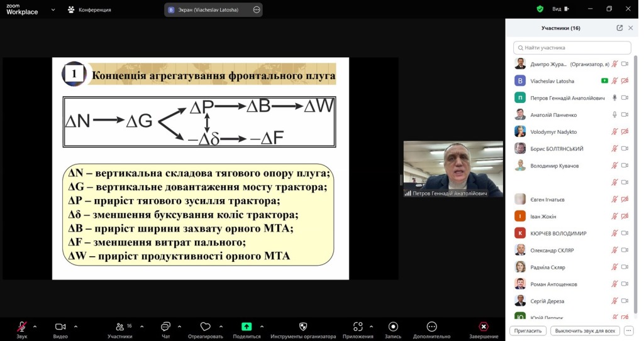Click microphone icon for Анатолій Панченко
The width and height of the screenshot is (644, 341).
pyautogui.click(x=614, y=114)
